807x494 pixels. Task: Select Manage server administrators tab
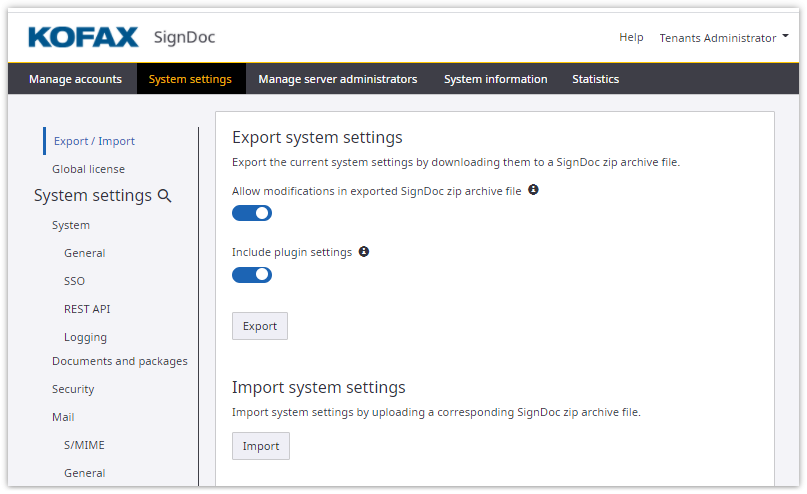pyautogui.click(x=337, y=79)
